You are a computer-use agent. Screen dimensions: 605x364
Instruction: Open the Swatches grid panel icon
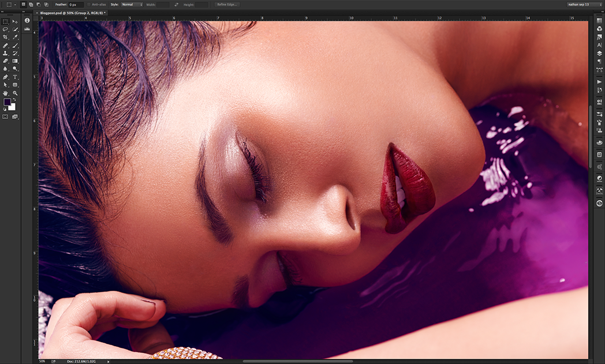(x=599, y=20)
